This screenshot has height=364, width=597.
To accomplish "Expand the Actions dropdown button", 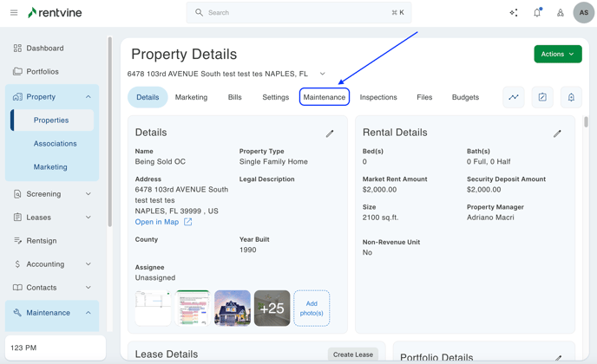I will (x=558, y=54).
